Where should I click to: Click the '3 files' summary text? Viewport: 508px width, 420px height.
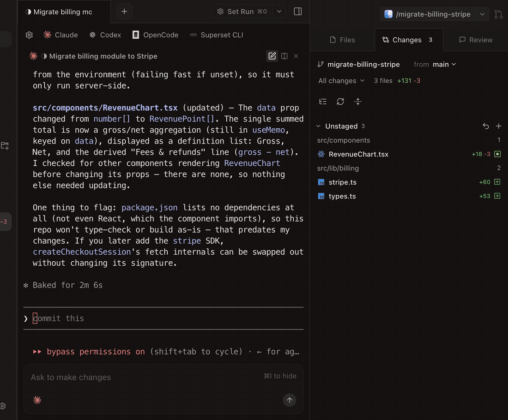[383, 81]
